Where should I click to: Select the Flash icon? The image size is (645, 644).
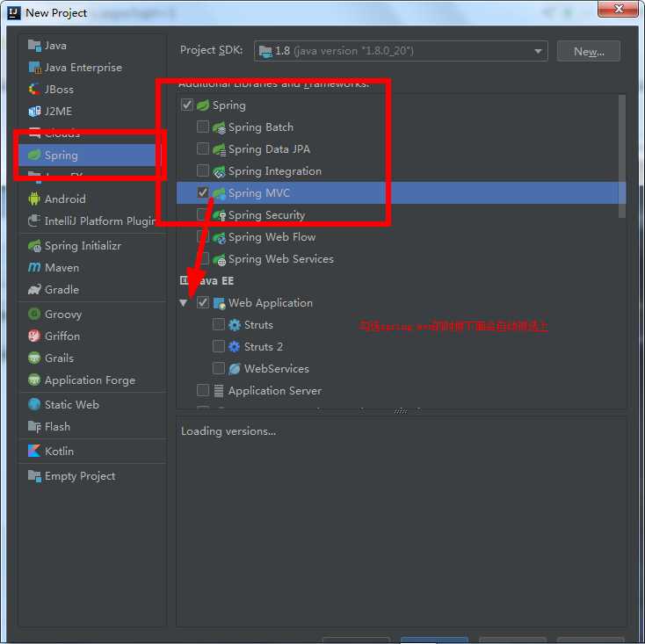click(x=34, y=426)
